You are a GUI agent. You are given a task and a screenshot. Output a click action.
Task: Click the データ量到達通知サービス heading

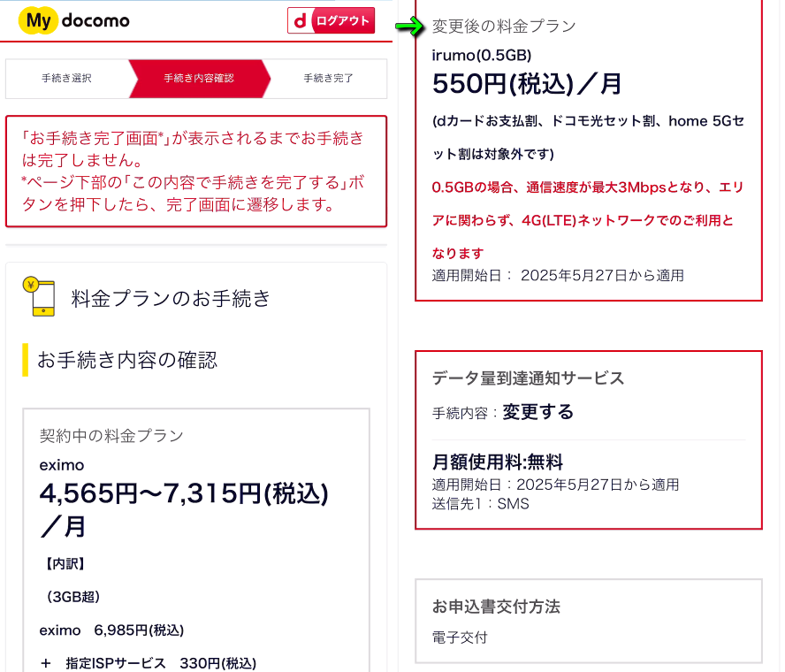click(528, 378)
